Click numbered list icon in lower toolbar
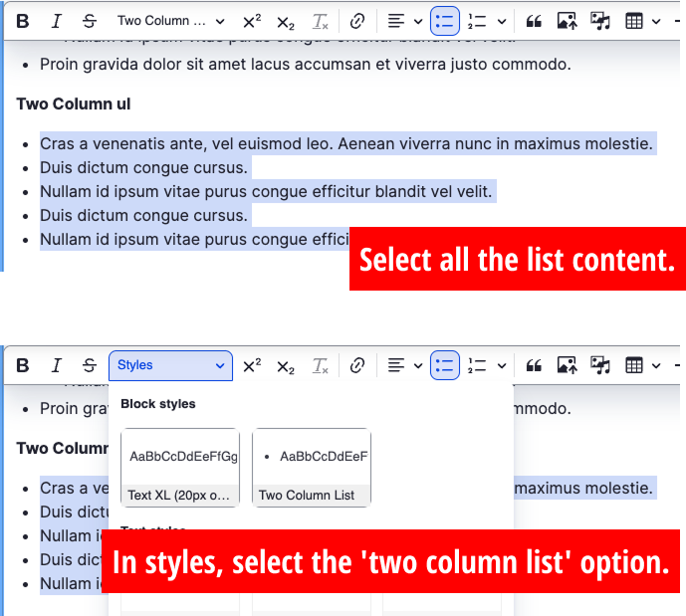This screenshot has width=686, height=616. pyautogui.click(x=477, y=365)
